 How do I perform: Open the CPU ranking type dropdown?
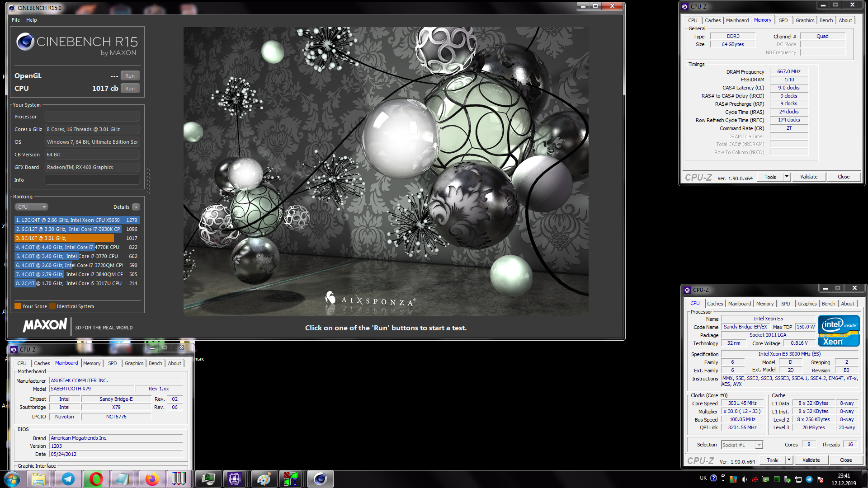pos(32,207)
